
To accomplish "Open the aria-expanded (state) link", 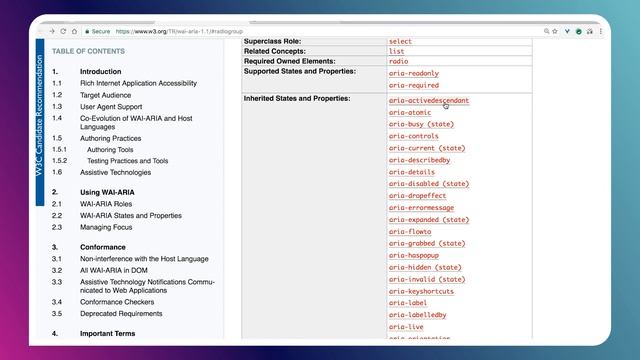I will pyautogui.click(x=429, y=220).
